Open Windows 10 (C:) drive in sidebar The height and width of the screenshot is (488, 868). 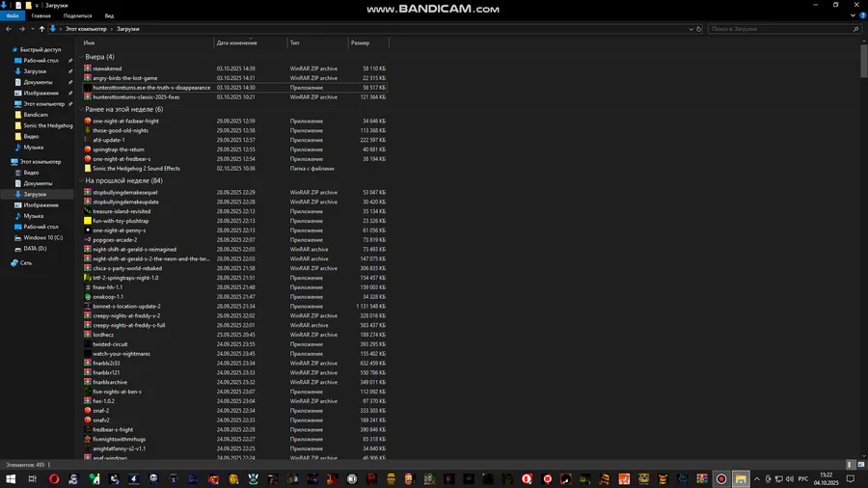point(39,237)
